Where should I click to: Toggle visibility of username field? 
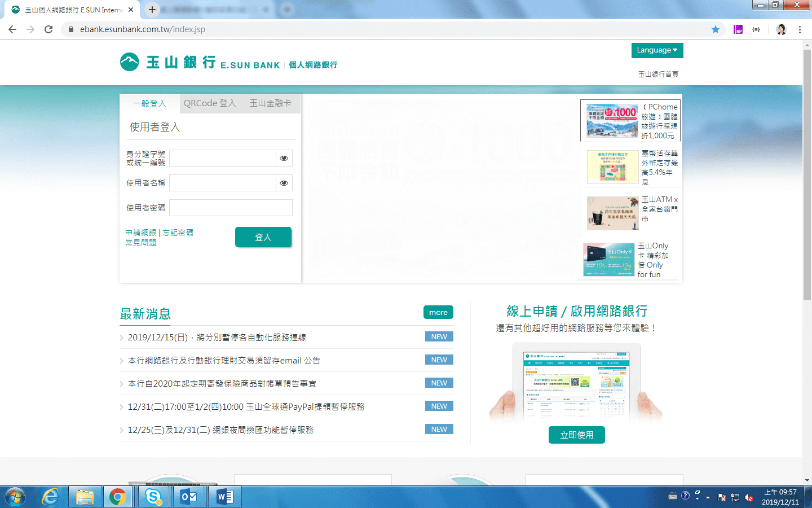click(284, 183)
